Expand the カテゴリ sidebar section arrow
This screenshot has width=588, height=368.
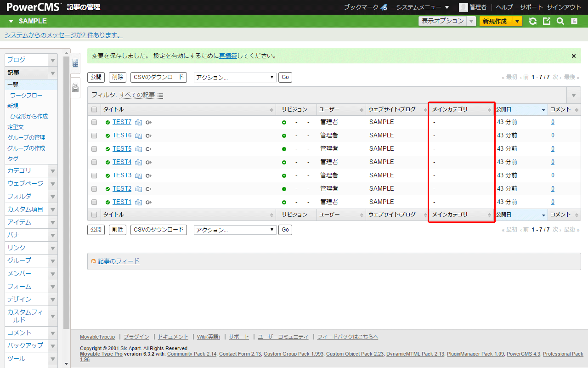53,171
